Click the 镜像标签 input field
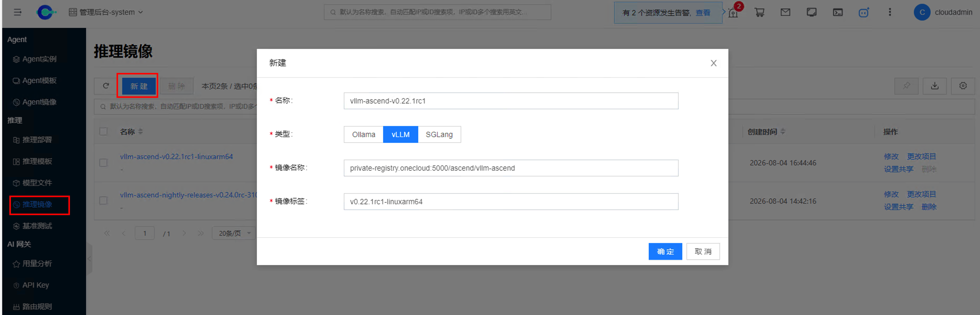 (x=511, y=202)
